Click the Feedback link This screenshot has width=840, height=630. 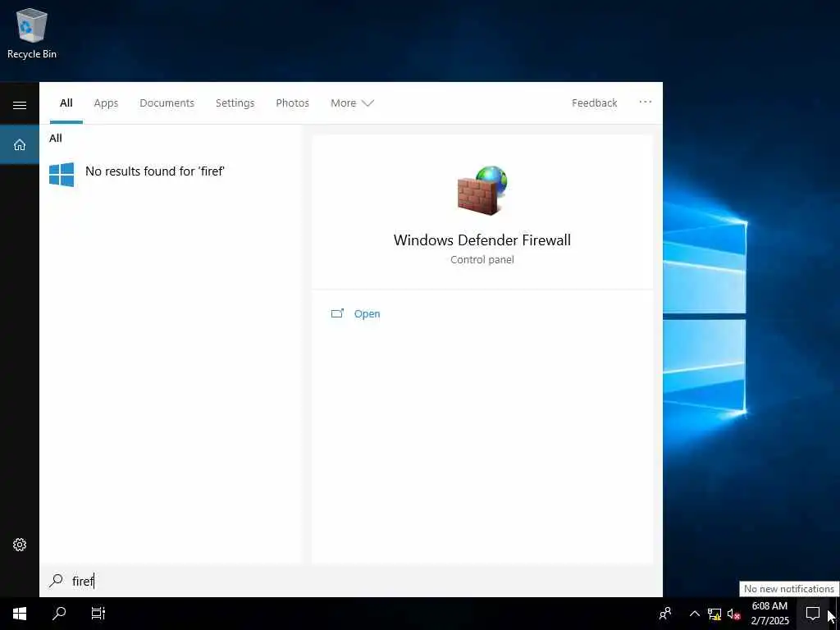tap(594, 103)
